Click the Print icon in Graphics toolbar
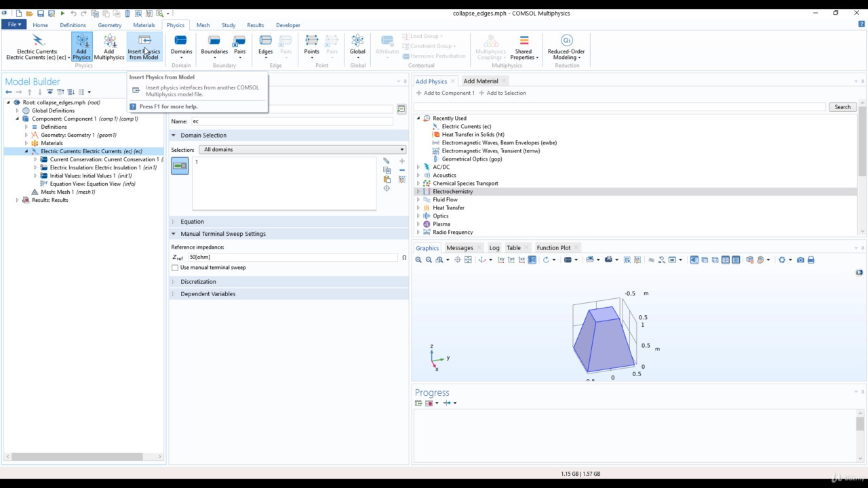The image size is (868, 488). pos(811,260)
